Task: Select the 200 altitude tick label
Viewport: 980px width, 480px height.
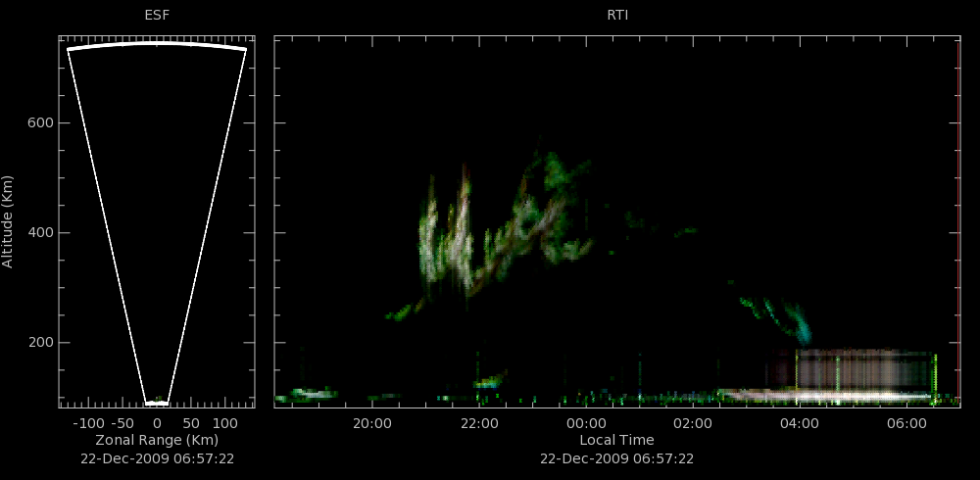Action: pyautogui.click(x=40, y=343)
